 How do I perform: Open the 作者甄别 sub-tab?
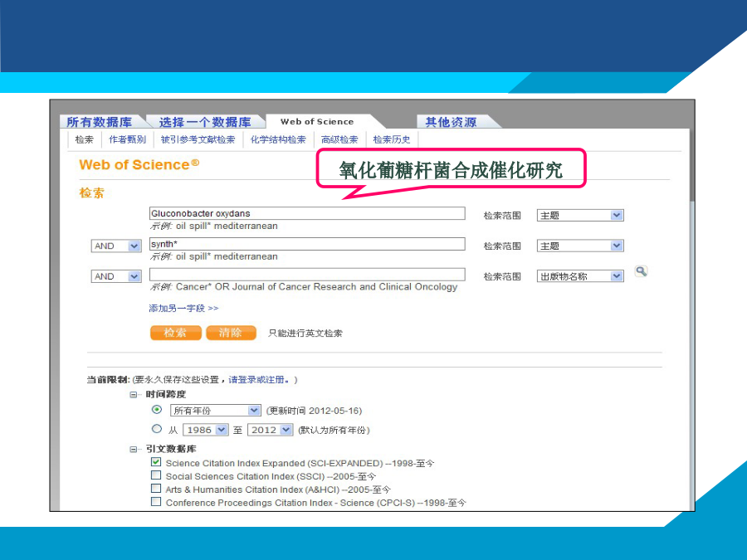(127, 139)
